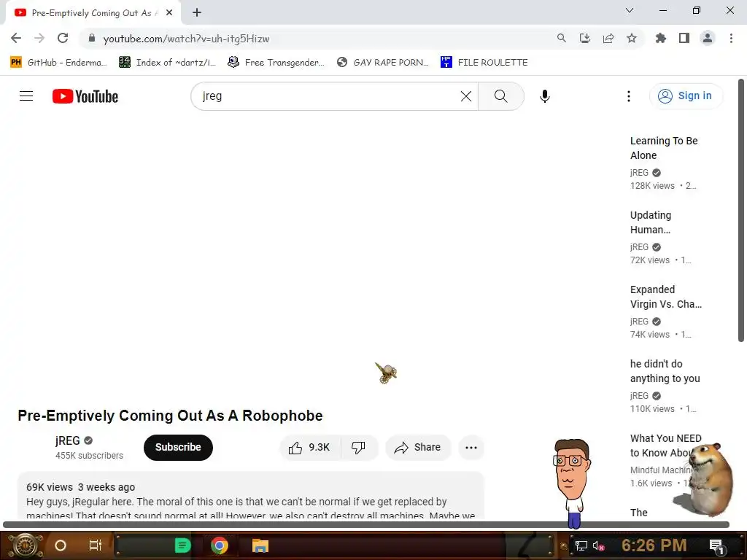Click '455K subscribers' text
Image resolution: width=747 pixels, height=560 pixels.
(x=89, y=456)
